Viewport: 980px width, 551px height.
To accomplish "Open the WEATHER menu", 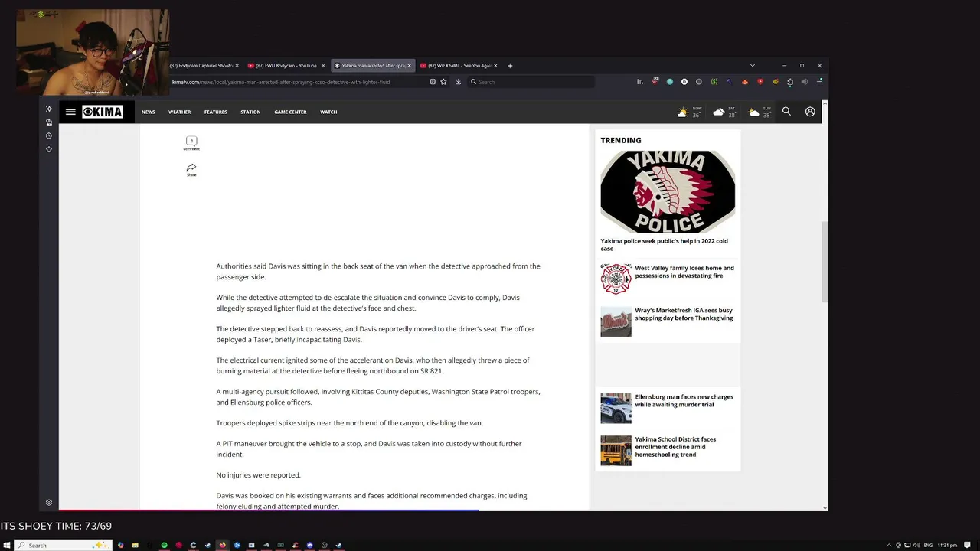I will [x=179, y=112].
